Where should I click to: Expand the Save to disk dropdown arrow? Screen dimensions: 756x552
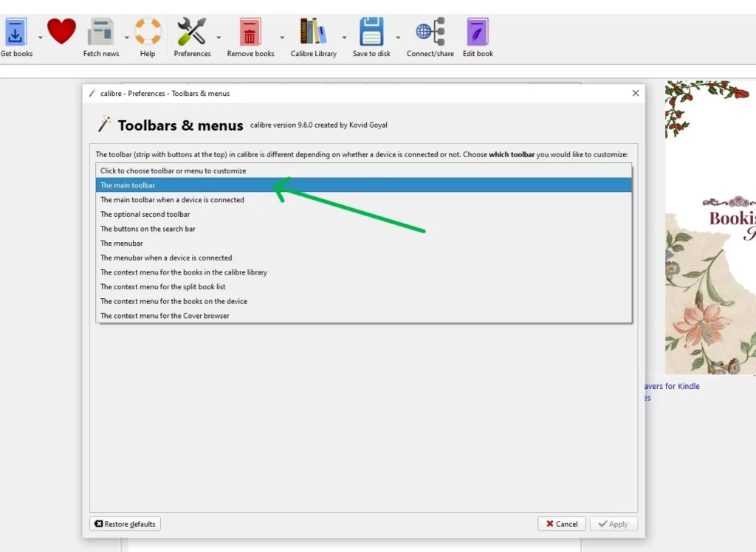tap(398, 37)
